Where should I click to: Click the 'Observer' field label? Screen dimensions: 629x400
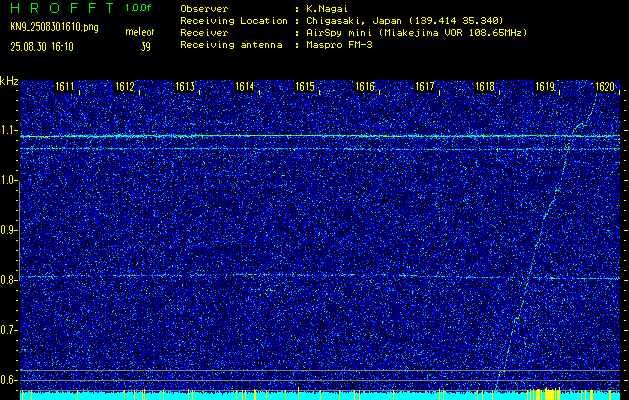pyautogui.click(x=204, y=9)
